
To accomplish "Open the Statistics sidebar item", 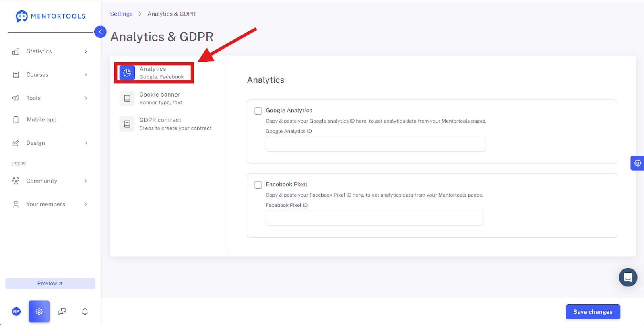I will [50, 51].
